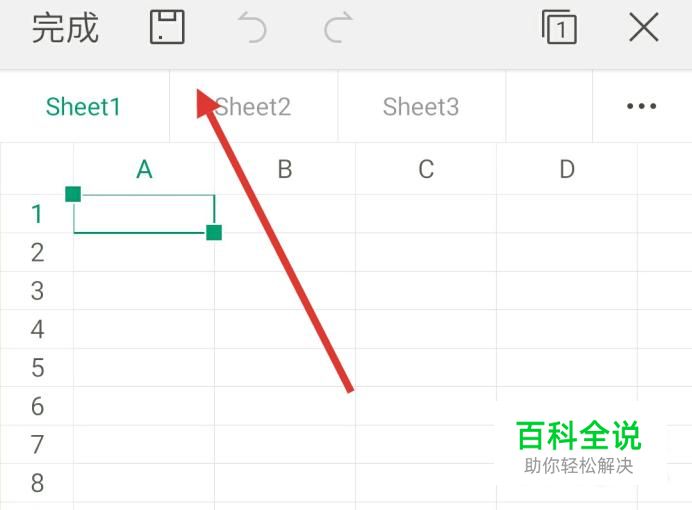Tap the 完成 button

(x=65, y=28)
